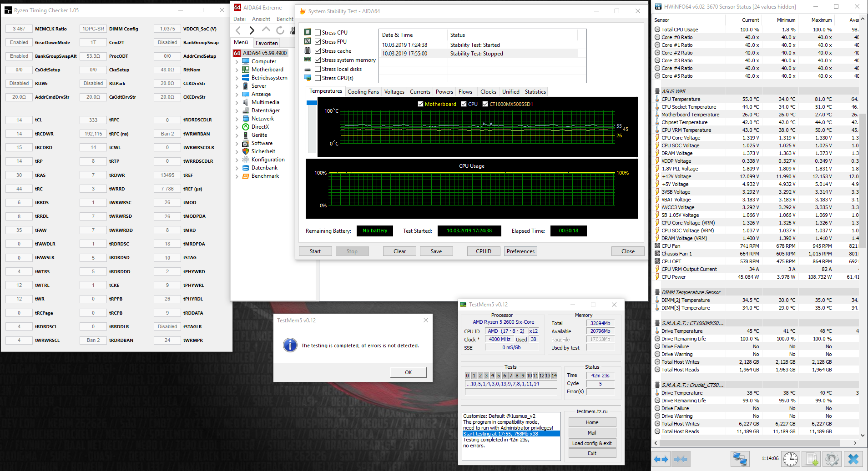Image resolution: width=868 pixels, height=471 pixels.
Task: Open CPUID from Stability Test
Action: tap(484, 251)
